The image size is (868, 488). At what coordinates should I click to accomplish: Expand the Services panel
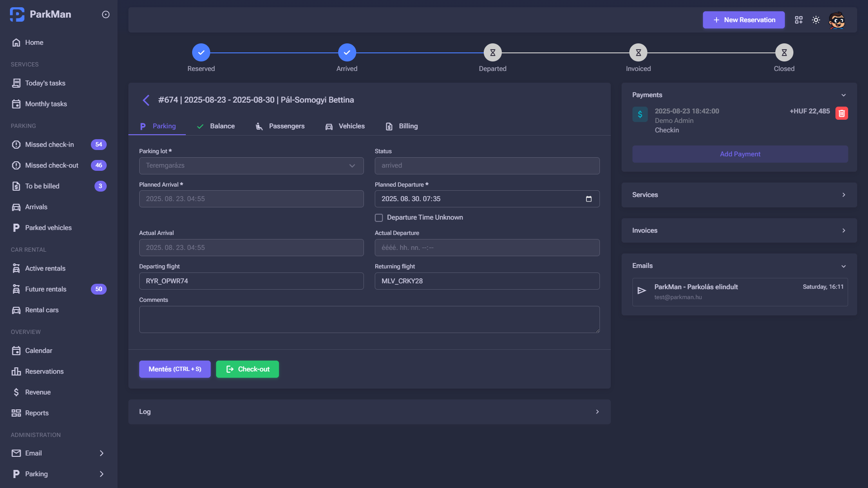pyautogui.click(x=844, y=195)
